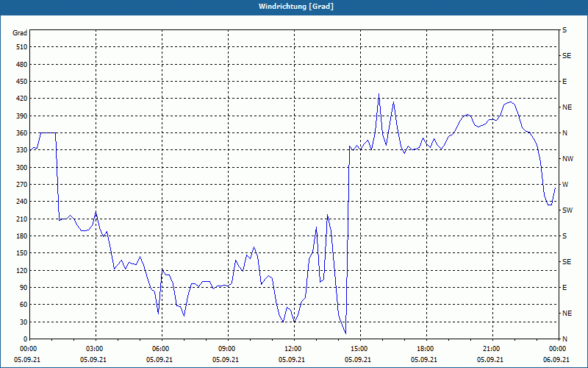This screenshot has height=368, width=588.
Task: Click the 06.09.21 date label
Action: point(556,359)
